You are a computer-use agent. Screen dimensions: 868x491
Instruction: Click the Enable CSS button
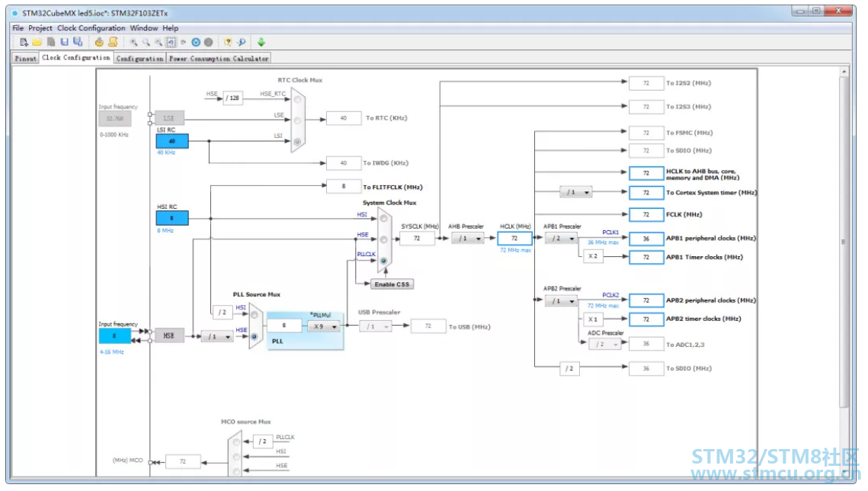click(392, 284)
